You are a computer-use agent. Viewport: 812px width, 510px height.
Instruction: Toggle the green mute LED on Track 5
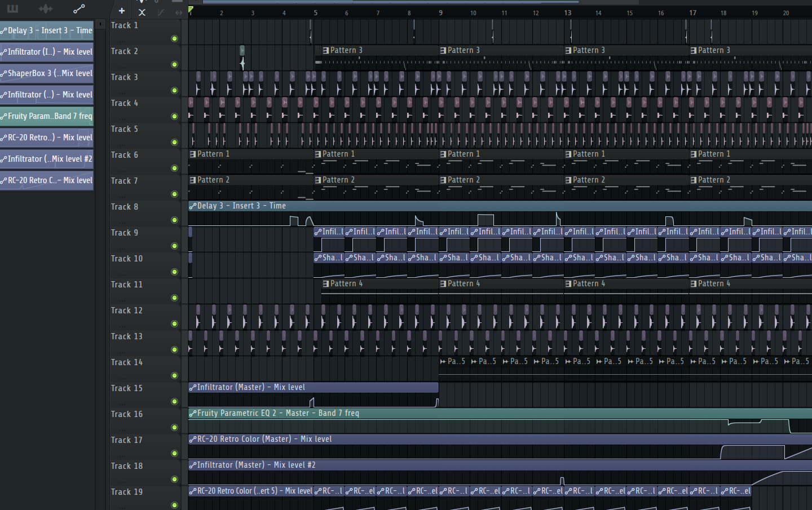(174, 142)
